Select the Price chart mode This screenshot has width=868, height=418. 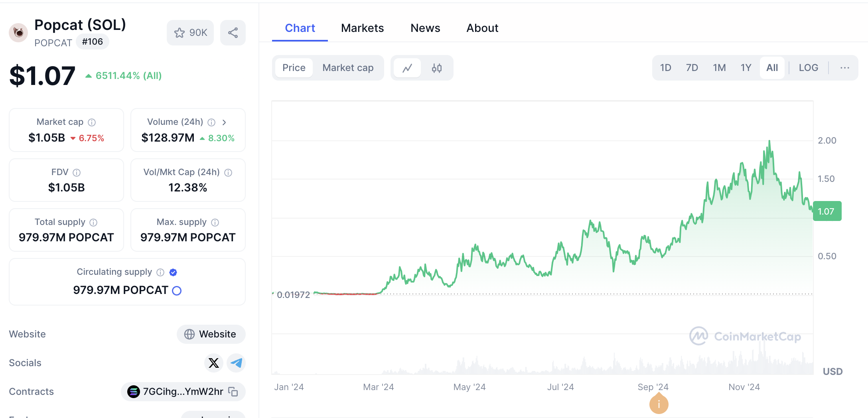tap(294, 68)
